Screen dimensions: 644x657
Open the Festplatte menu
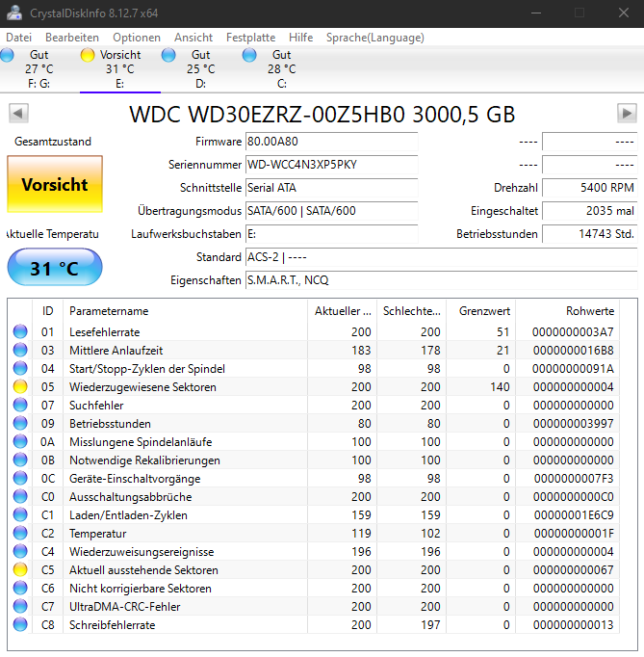coord(251,38)
